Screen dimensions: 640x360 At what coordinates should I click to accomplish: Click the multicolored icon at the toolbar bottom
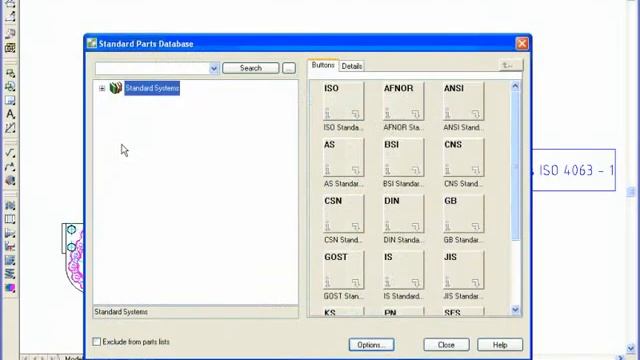[10, 288]
